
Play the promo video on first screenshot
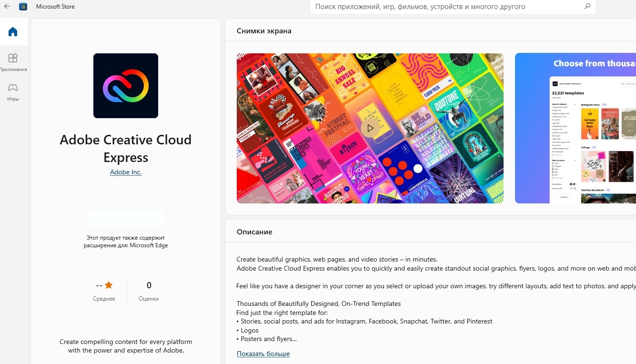[x=370, y=128]
